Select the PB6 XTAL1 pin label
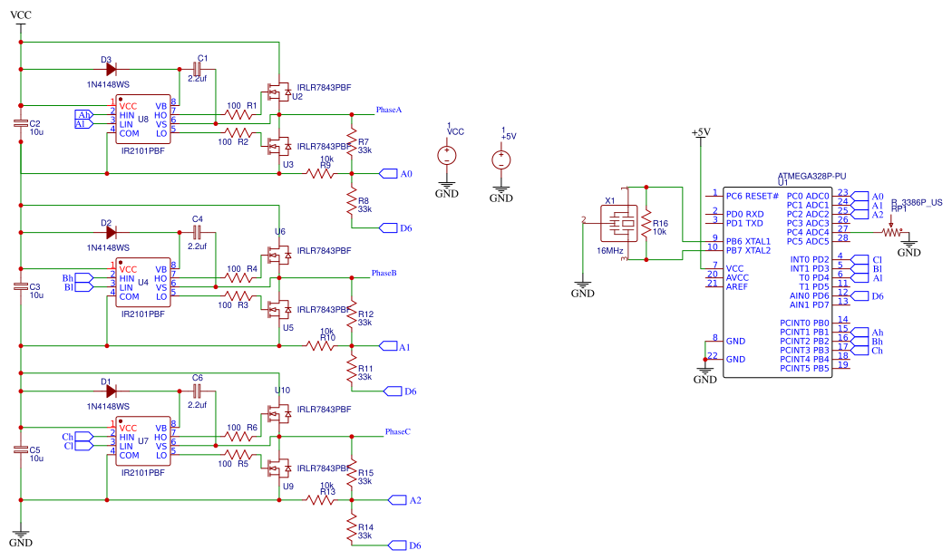The width and height of the screenshot is (952, 560). tap(748, 241)
